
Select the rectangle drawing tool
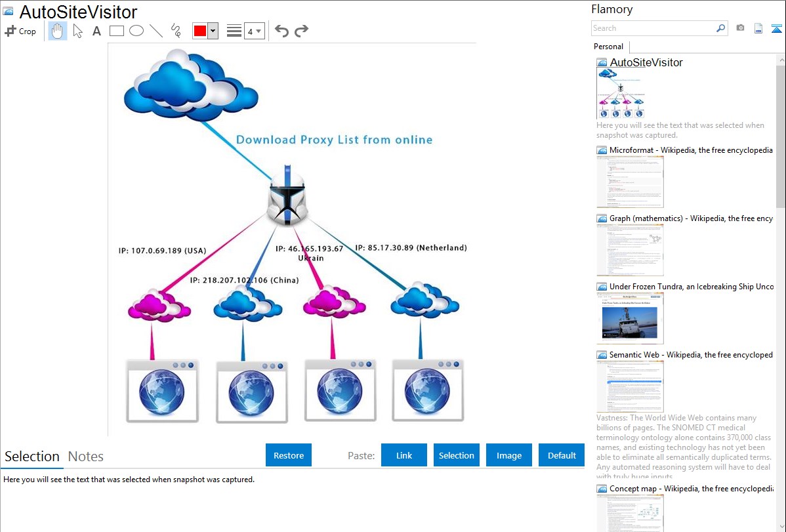coord(116,31)
